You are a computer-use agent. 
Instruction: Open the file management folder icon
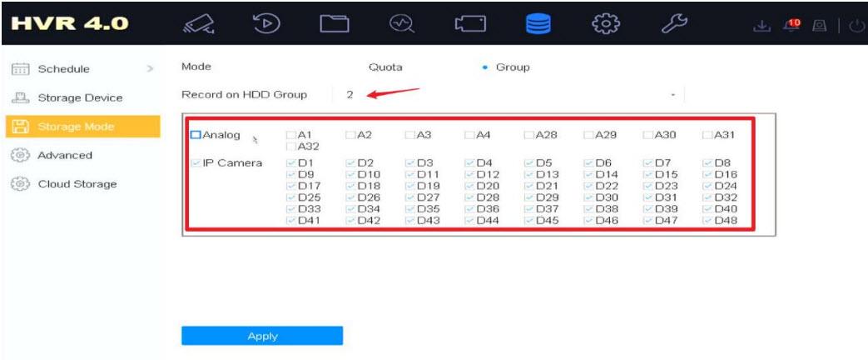point(334,23)
